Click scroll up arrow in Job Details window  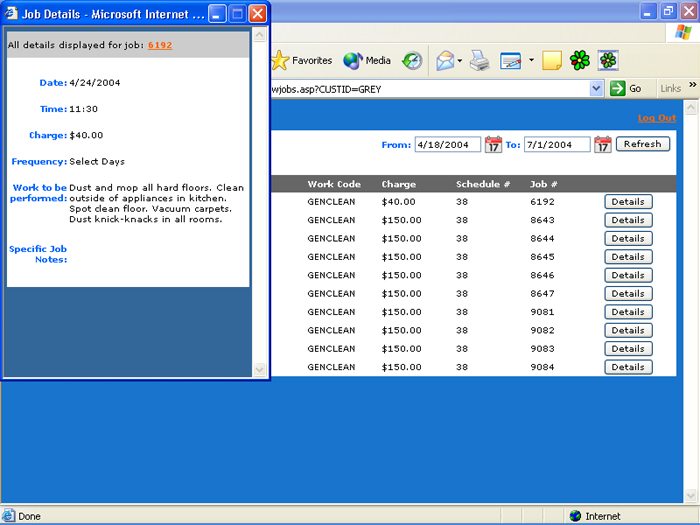[259, 35]
